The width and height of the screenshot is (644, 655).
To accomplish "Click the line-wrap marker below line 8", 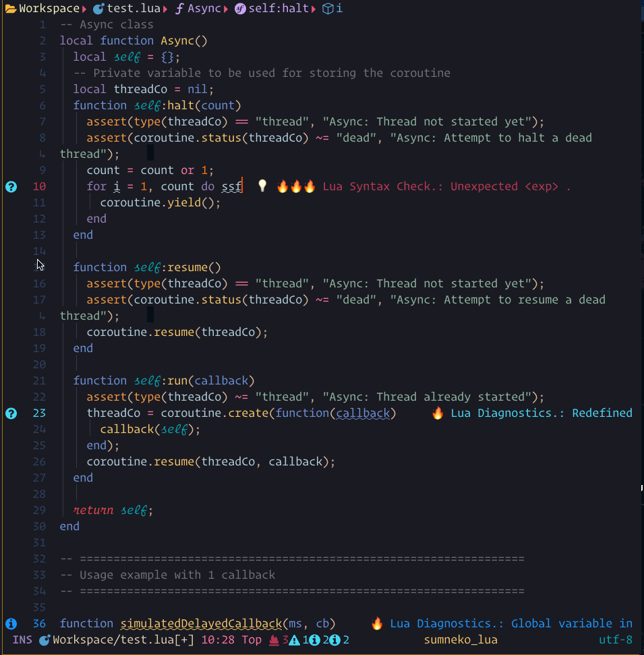I will pos(42,154).
